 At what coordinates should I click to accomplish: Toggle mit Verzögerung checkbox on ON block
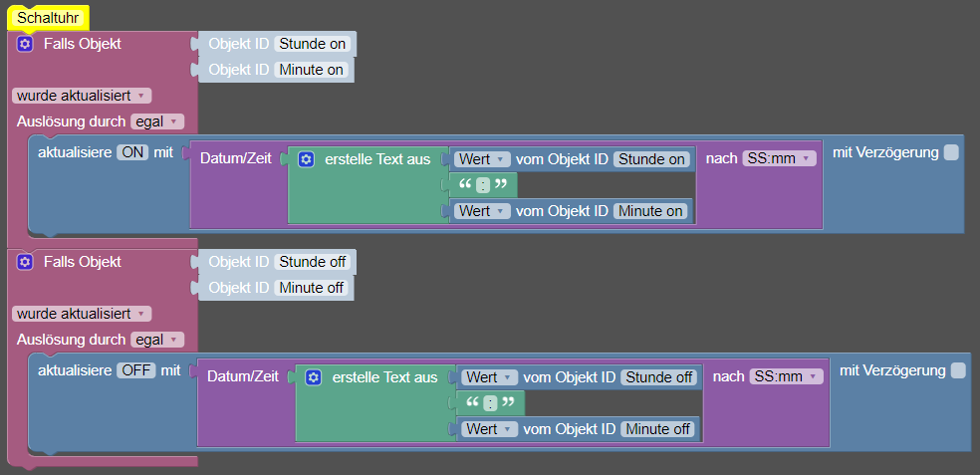pyautogui.click(x=951, y=152)
